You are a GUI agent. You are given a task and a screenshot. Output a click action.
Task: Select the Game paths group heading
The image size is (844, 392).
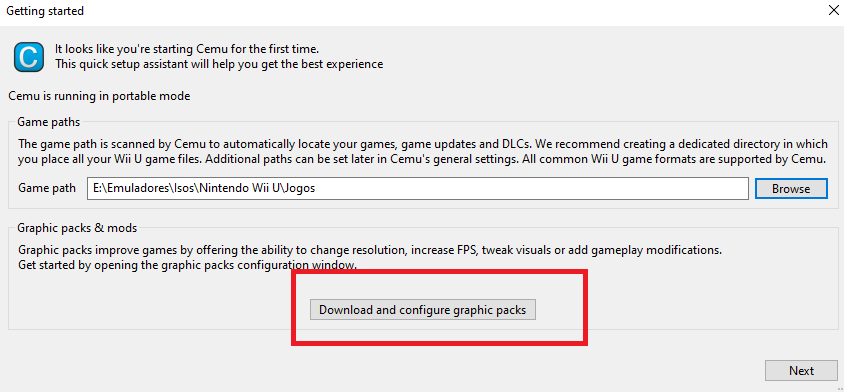[x=48, y=122]
